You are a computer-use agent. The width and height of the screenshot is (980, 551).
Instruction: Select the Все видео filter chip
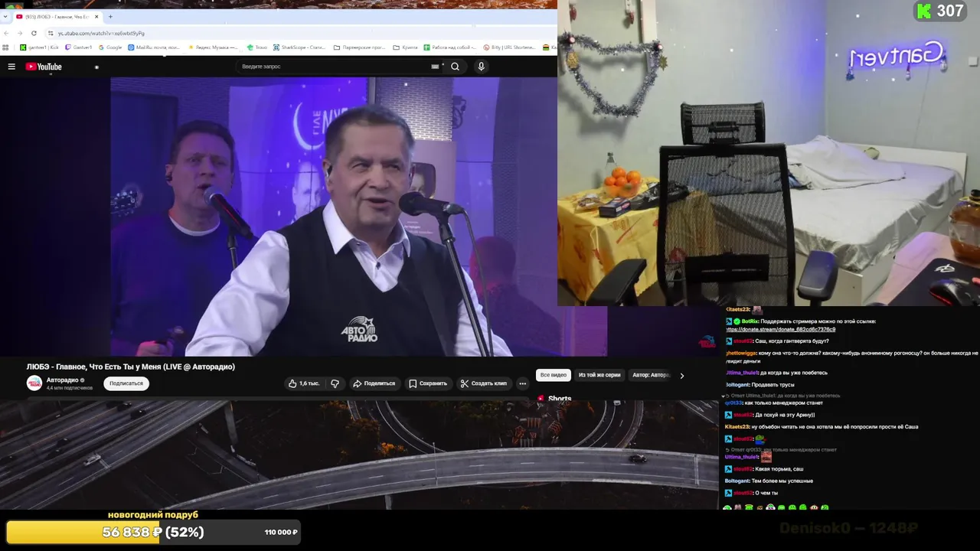(554, 375)
